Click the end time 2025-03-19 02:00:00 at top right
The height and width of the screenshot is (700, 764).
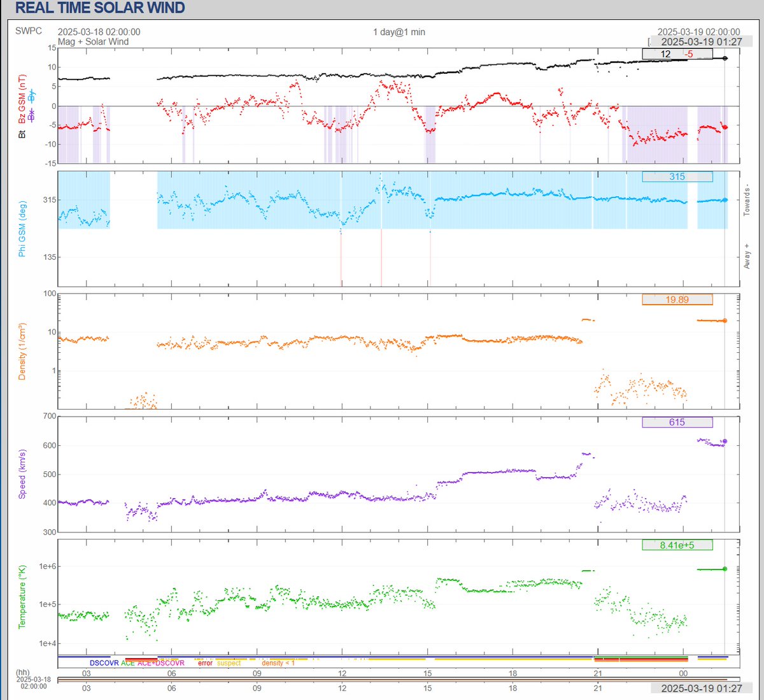click(x=699, y=32)
